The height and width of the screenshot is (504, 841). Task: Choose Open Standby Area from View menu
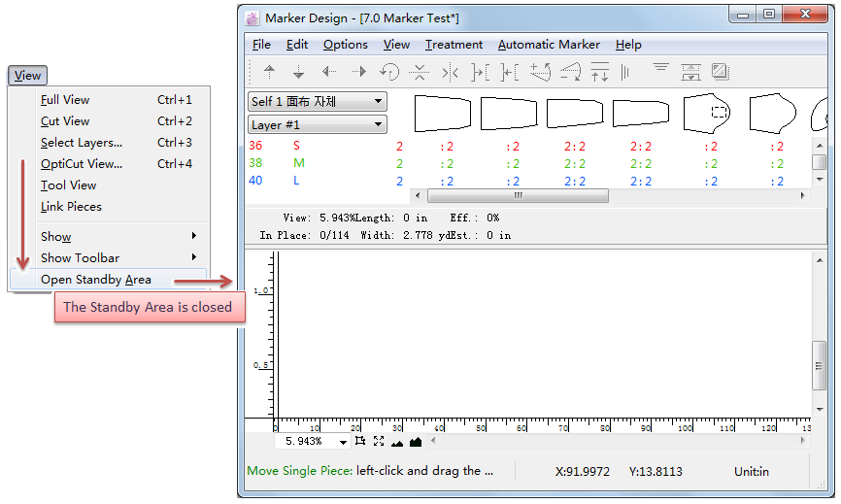click(95, 280)
